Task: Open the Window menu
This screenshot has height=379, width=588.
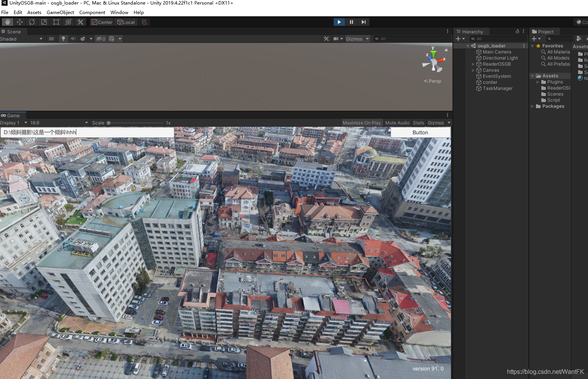Action: point(119,13)
